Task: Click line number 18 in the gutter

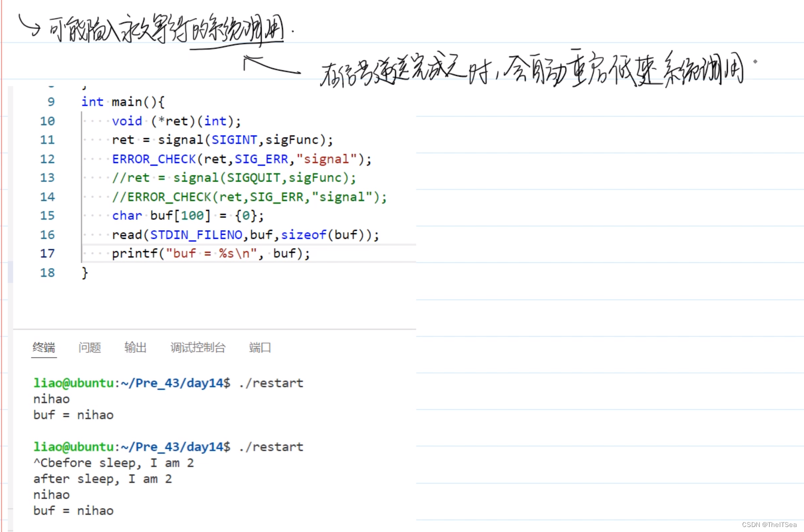Action: (47, 273)
